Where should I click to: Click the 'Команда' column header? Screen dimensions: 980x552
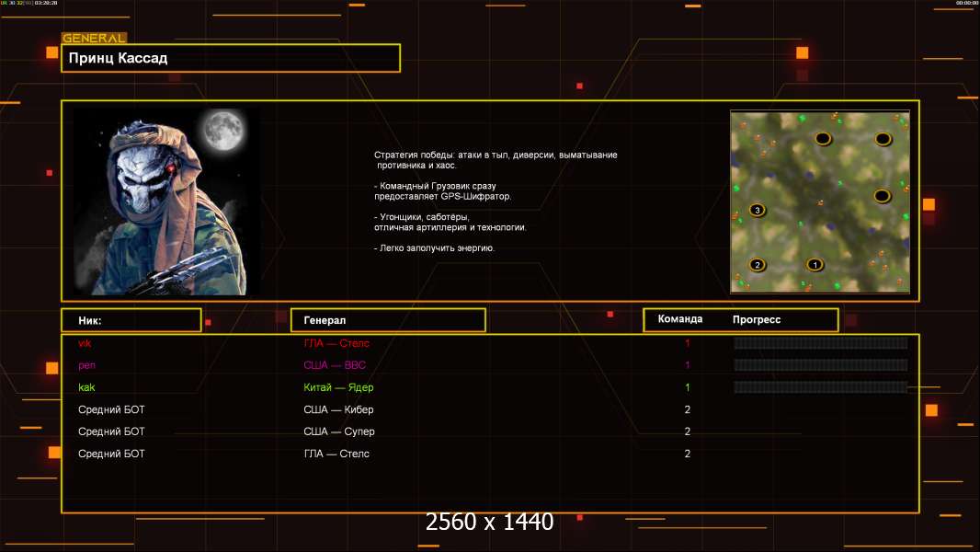pyautogui.click(x=680, y=319)
